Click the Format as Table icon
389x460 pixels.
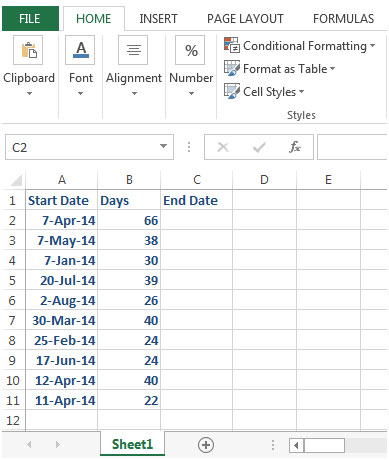tap(232, 68)
